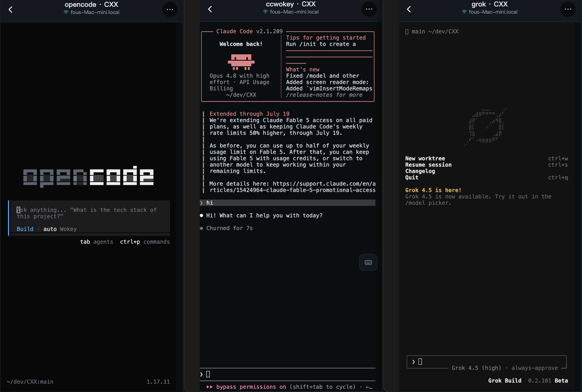Viewport: 582px width, 392px height.
Task: Click "What's new" heading
Action: coord(303,69)
